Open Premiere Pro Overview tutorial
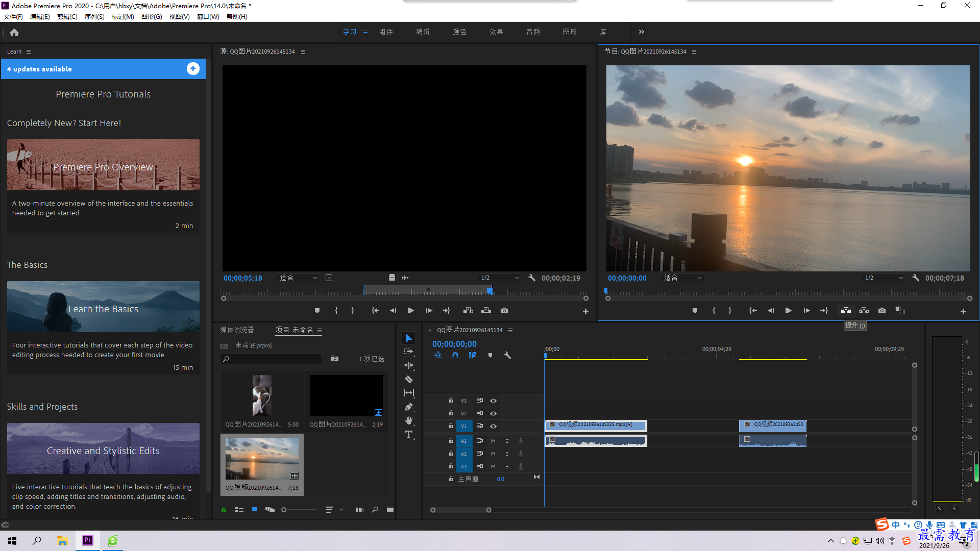980x551 pixels. (103, 165)
